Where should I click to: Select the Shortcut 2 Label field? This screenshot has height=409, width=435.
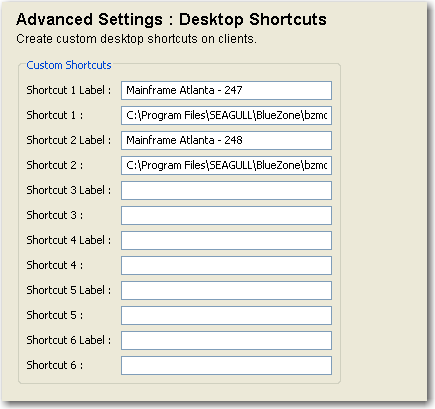226,140
